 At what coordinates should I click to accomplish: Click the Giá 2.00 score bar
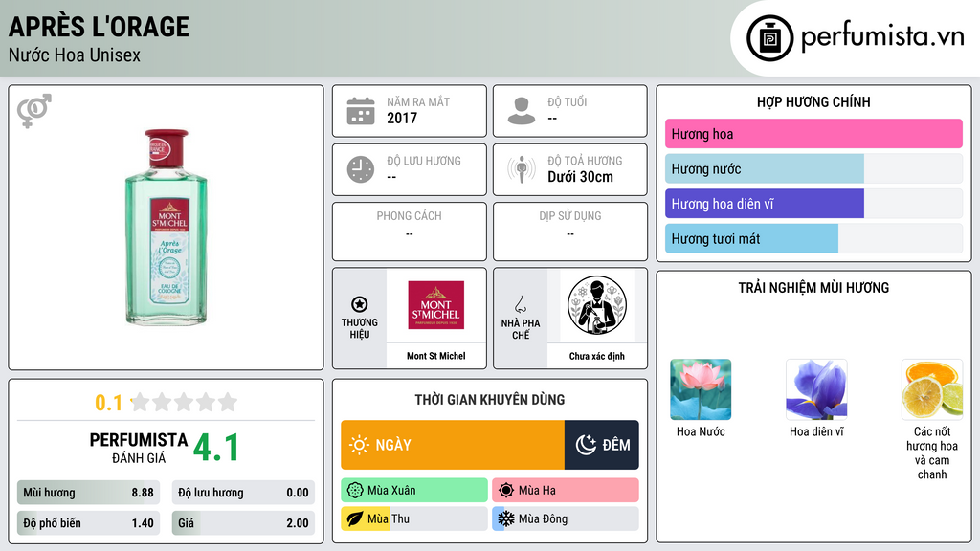click(243, 523)
